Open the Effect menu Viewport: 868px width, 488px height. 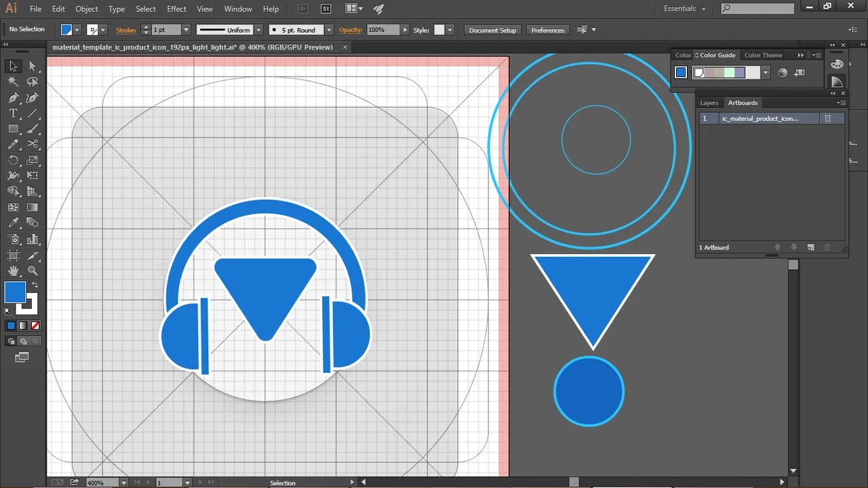point(177,9)
